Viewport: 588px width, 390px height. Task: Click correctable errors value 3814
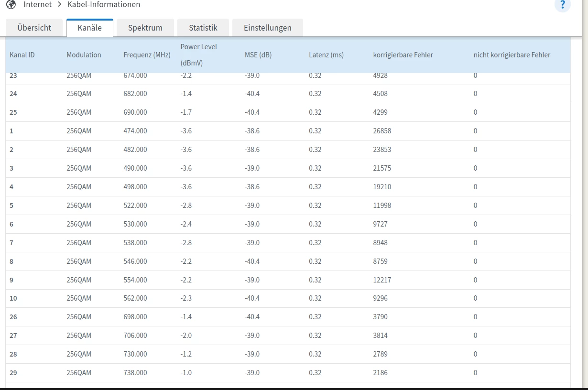[380, 336]
